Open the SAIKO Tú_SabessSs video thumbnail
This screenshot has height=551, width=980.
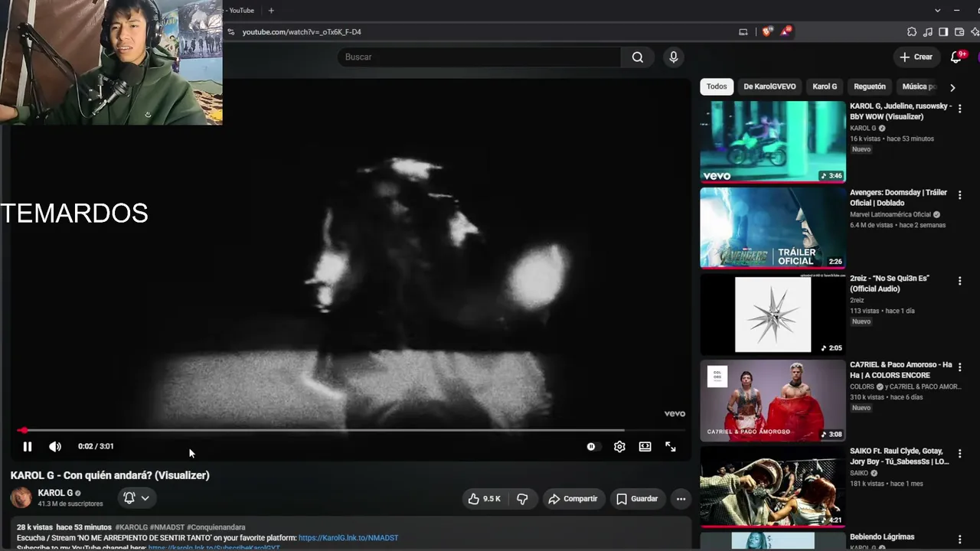[x=773, y=487]
